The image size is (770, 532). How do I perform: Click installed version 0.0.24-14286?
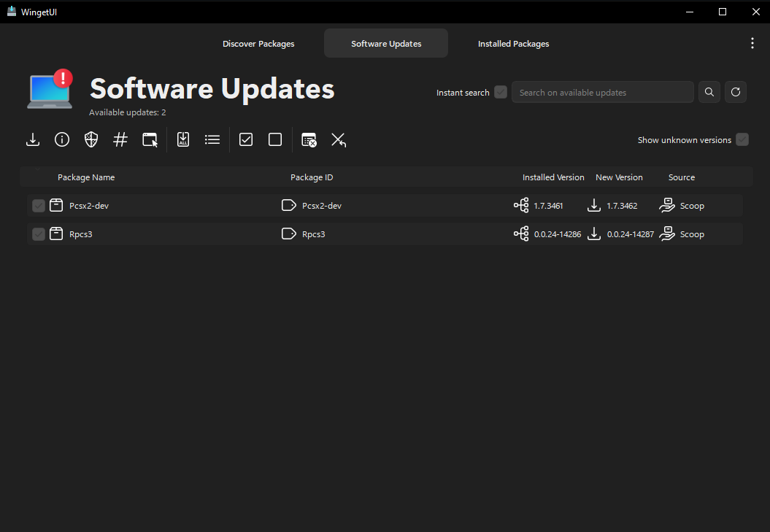click(x=558, y=234)
